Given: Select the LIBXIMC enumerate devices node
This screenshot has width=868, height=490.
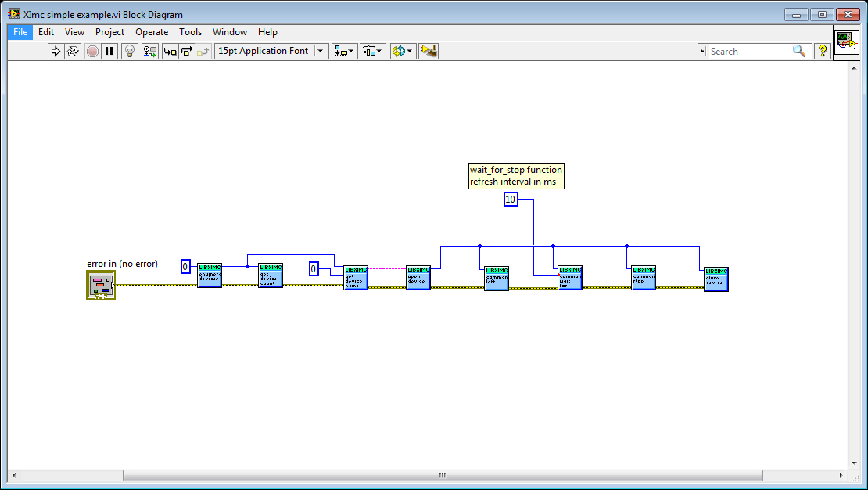Looking at the screenshot, I should point(210,276).
